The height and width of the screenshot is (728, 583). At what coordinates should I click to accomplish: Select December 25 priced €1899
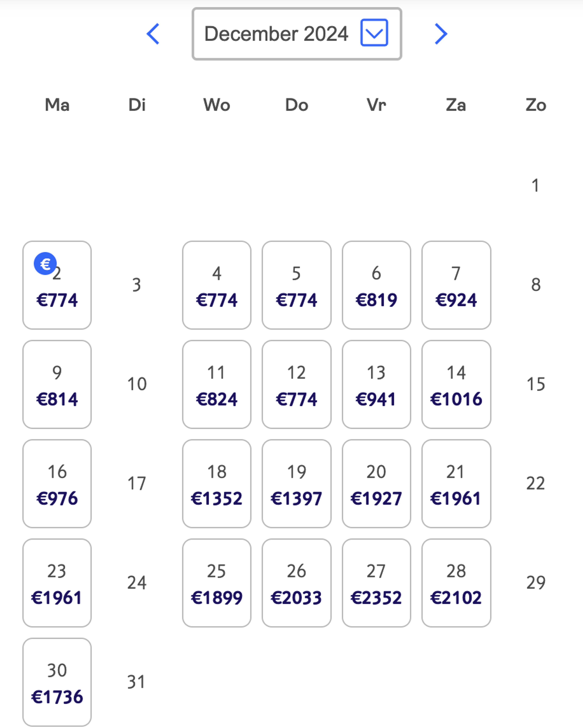[216, 583]
